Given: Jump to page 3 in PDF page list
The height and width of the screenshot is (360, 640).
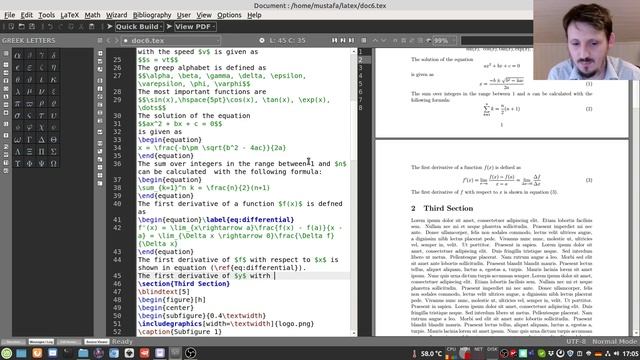Looking at the screenshot, I should click(364, 68).
